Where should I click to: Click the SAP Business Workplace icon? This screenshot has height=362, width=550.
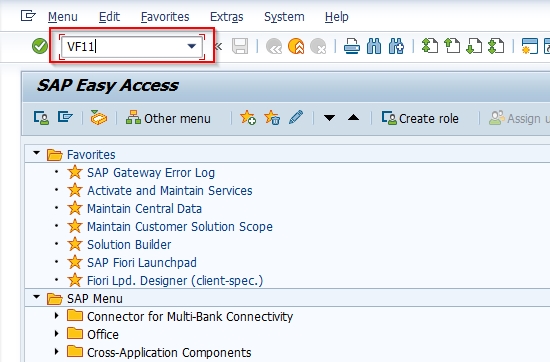coord(99,118)
